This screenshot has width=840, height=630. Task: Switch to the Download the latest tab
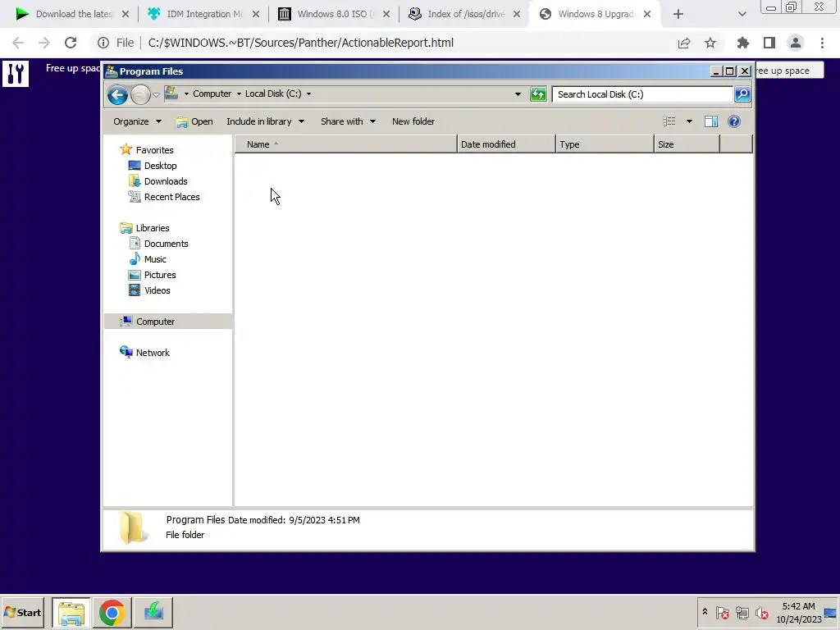pyautogui.click(x=73, y=14)
